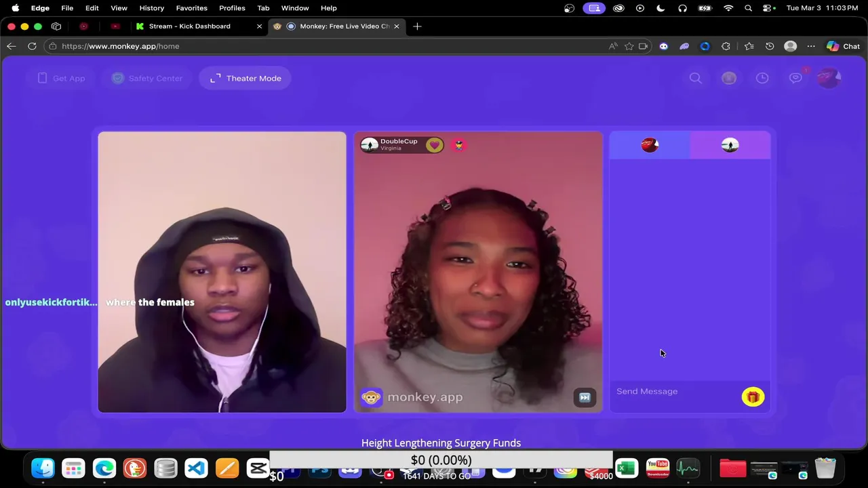Reload the current page

(32, 46)
